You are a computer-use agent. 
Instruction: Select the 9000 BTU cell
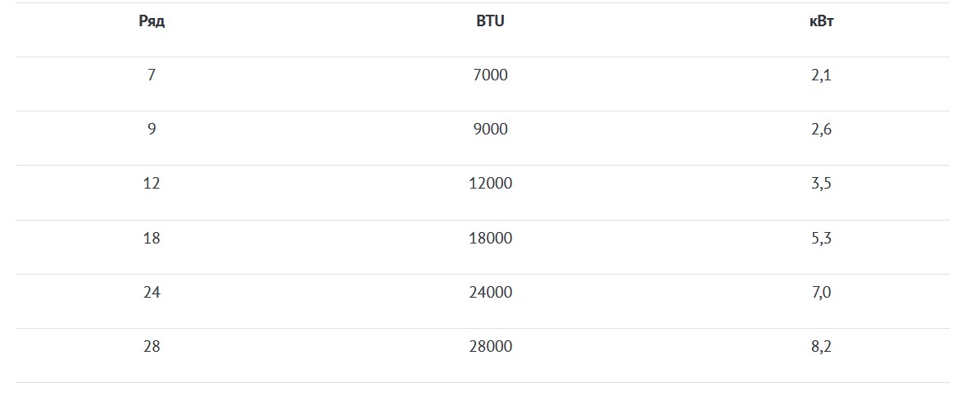click(x=490, y=130)
